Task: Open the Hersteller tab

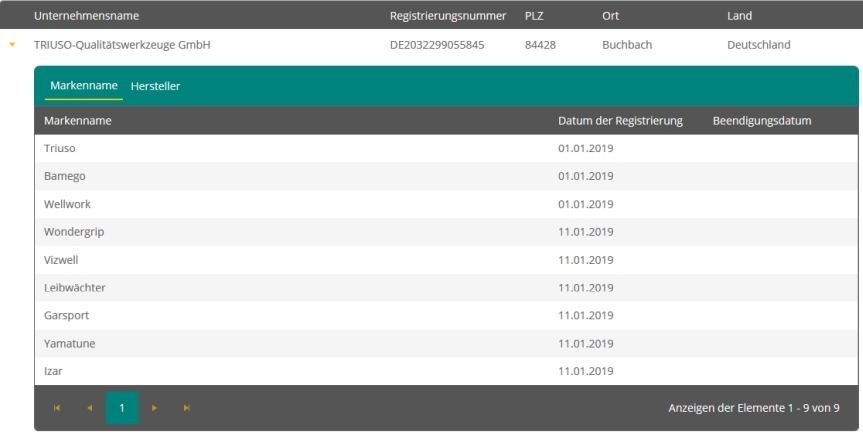Action: coord(155,86)
